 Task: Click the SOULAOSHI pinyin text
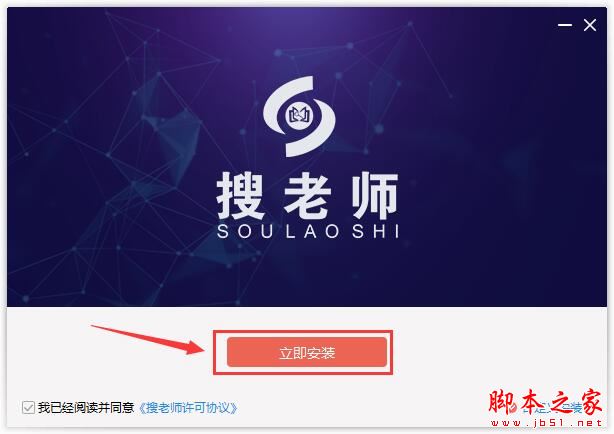pyautogui.click(x=308, y=231)
